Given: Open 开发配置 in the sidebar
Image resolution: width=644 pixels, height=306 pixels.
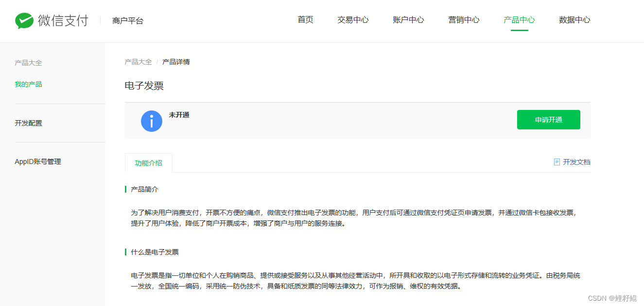Looking at the screenshot, I should (x=28, y=123).
